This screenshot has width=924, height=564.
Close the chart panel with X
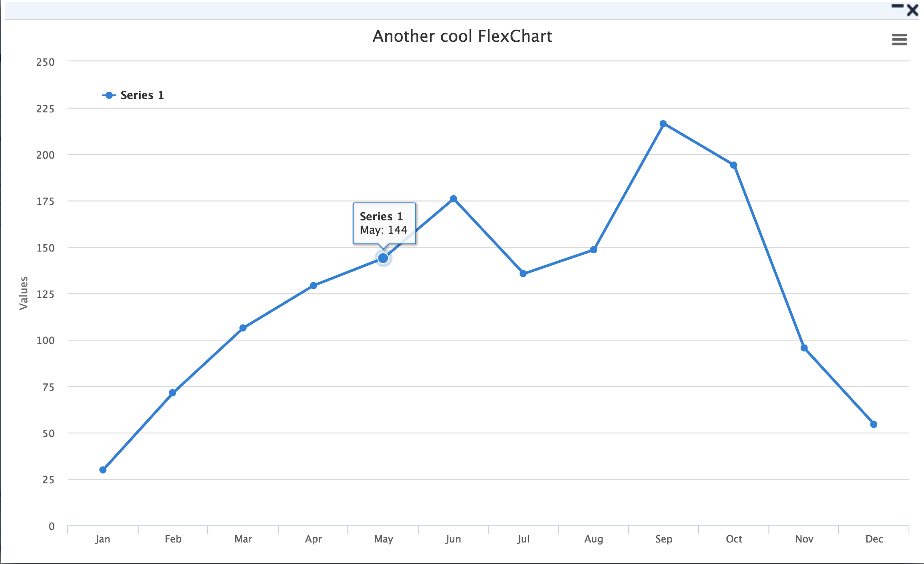point(913,10)
